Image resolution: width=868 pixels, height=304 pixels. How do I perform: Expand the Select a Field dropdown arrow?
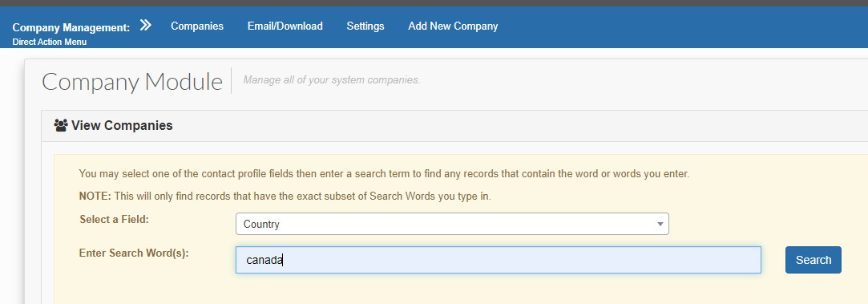pos(660,225)
